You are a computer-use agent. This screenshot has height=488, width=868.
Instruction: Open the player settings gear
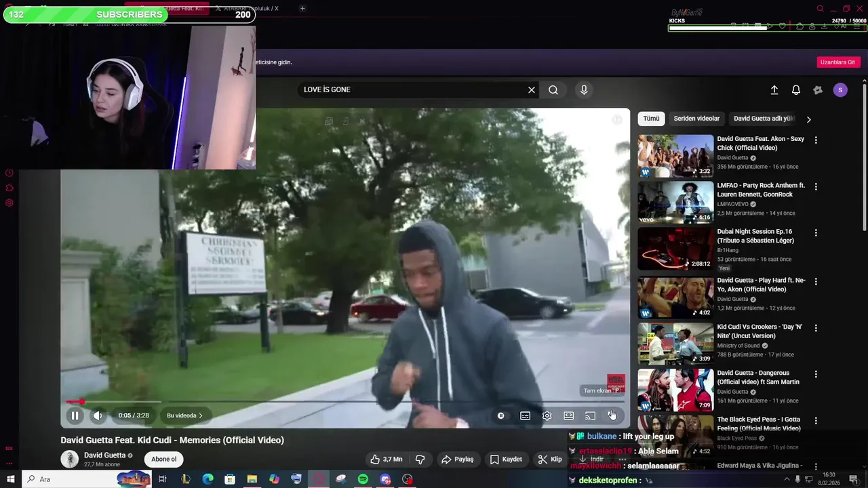coord(547,415)
